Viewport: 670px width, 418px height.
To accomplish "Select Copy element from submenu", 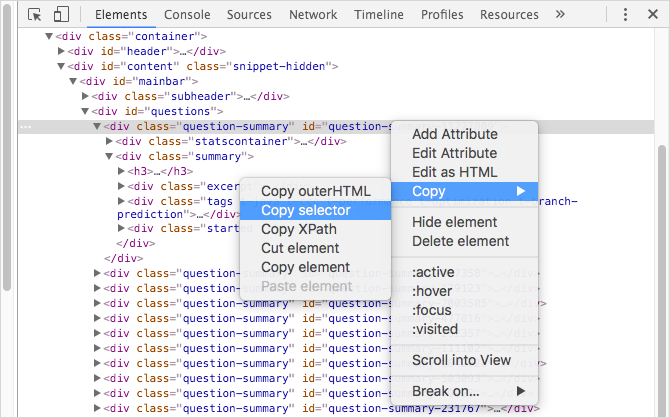I will [x=315, y=267].
